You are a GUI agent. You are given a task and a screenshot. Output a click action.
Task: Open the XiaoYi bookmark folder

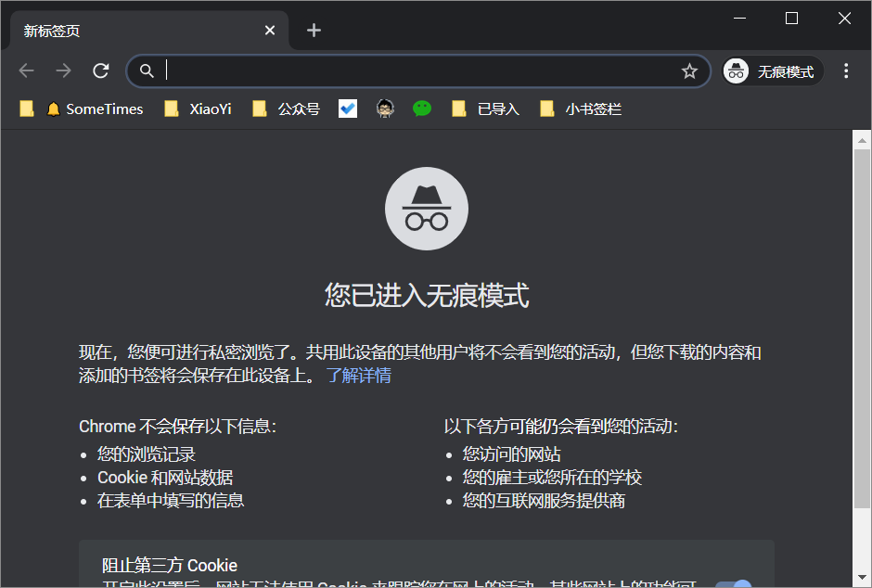point(198,109)
